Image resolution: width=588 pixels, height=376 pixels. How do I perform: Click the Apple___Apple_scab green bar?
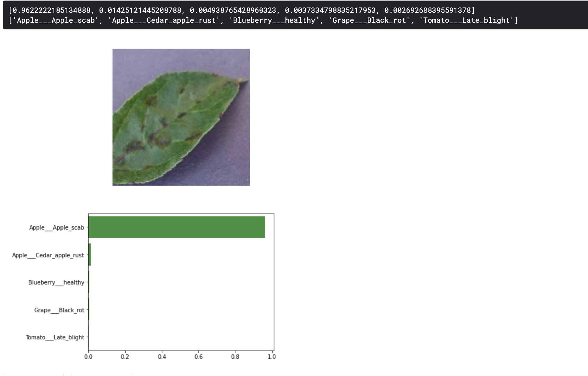pos(177,227)
